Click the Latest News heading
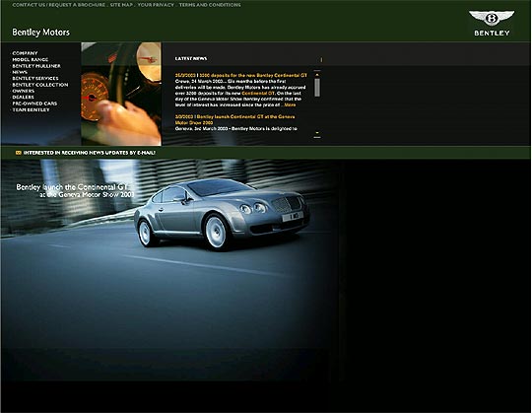532x413 pixels. pyautogui.click(x=191, y=59)
